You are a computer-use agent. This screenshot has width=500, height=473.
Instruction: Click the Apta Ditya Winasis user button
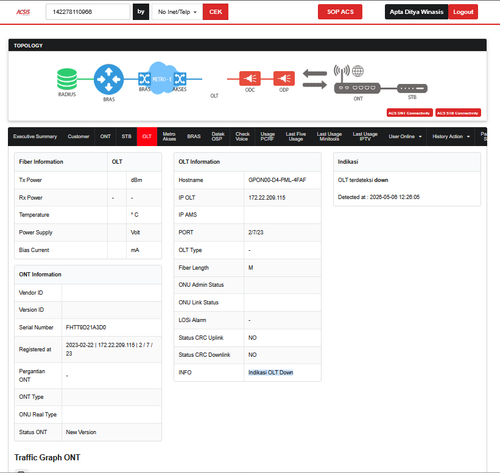pyautogui.click(x=416, y=12)
